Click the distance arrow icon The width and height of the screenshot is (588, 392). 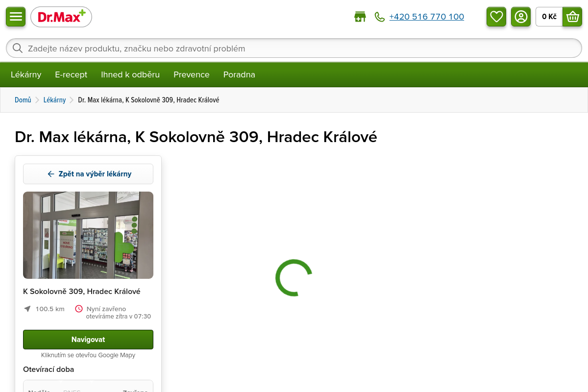tap(27, 309)
